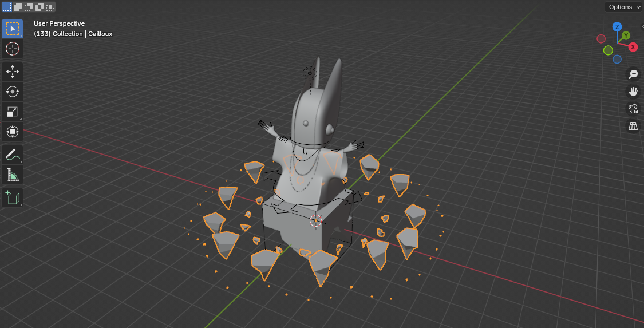The height and width of the screenshot is (328, 644).
Task: Set selection mode to New
Action: tap(7, 6)
